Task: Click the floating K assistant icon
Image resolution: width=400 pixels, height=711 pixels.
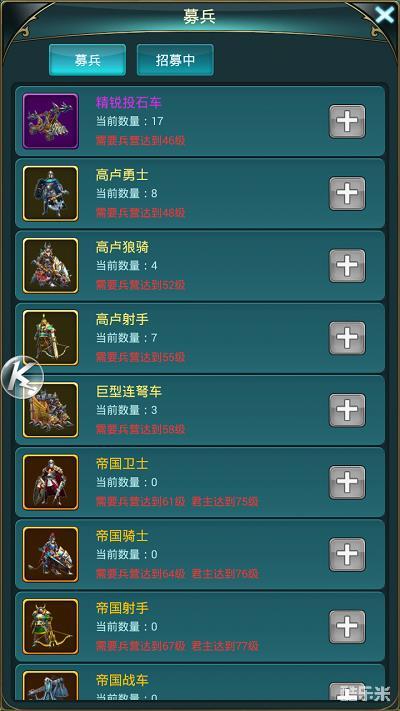Action: (x=22, y=377)
